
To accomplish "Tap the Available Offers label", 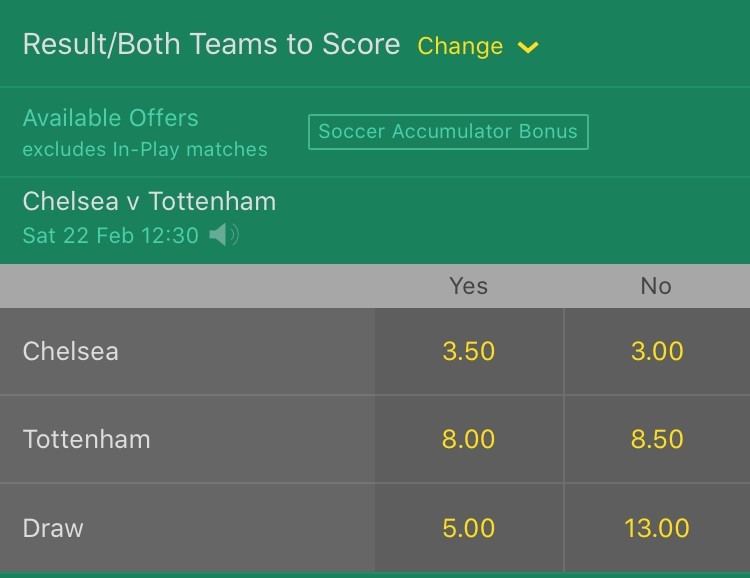I will [111, 118].
